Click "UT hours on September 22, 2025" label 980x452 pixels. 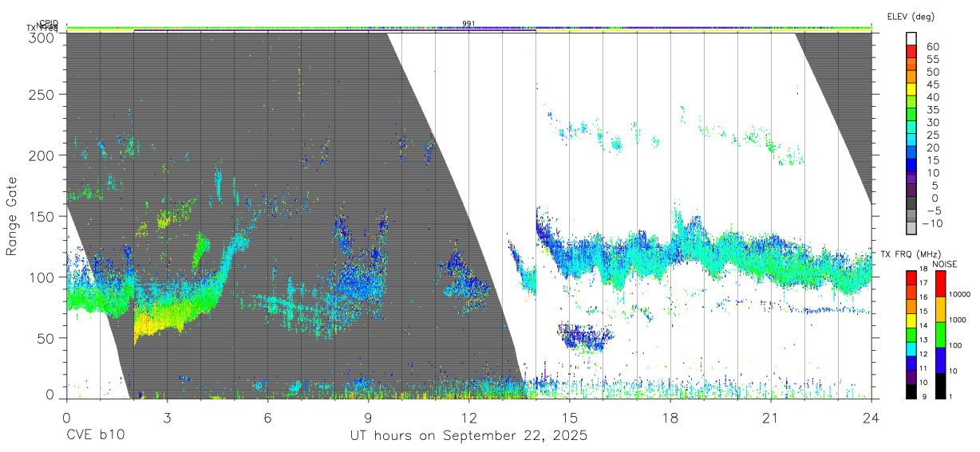click(x=468, y=436)
